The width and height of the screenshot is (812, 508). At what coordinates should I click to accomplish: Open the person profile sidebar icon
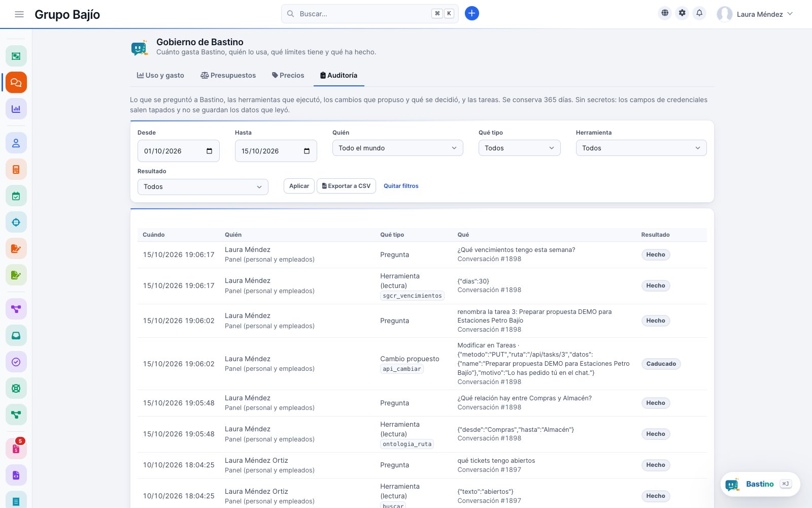pyautogui.click(x=16, y=143)
